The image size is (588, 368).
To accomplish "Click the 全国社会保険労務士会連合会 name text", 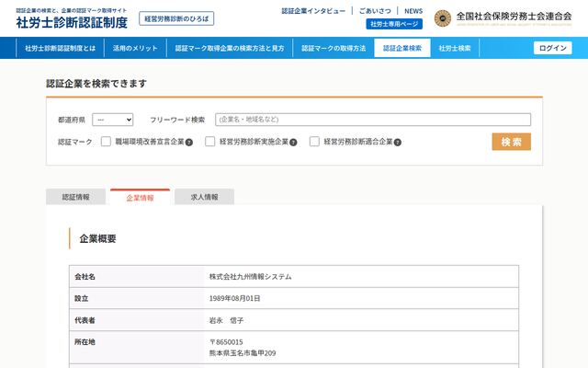I will click(514, 17).
